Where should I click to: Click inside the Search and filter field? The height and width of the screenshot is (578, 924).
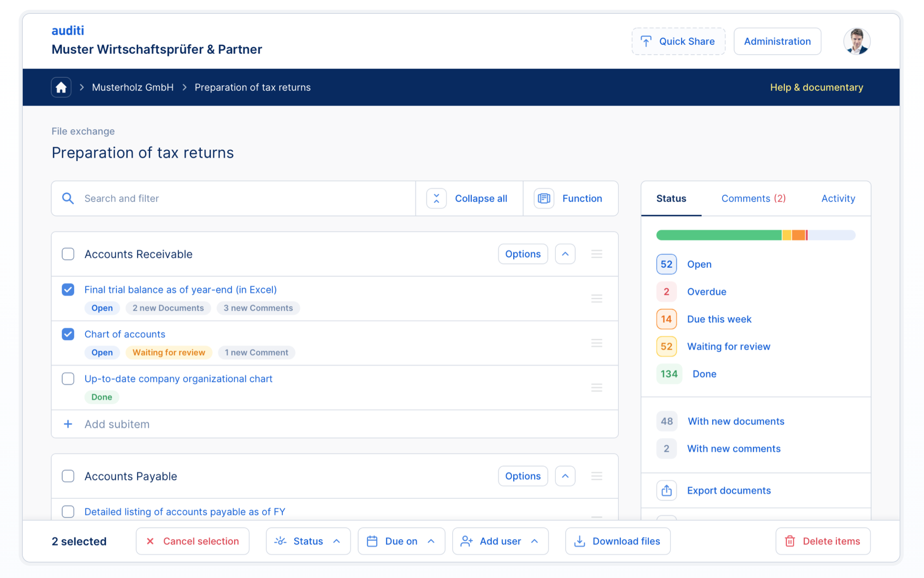coord(163,198)
